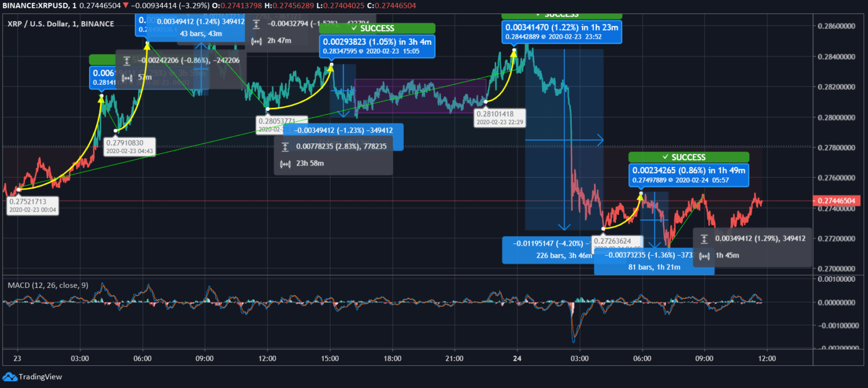Viewport: 868px width, 388px height.
Task: Click the date range icon beside 23h 58m
Action: click(286, 164)
